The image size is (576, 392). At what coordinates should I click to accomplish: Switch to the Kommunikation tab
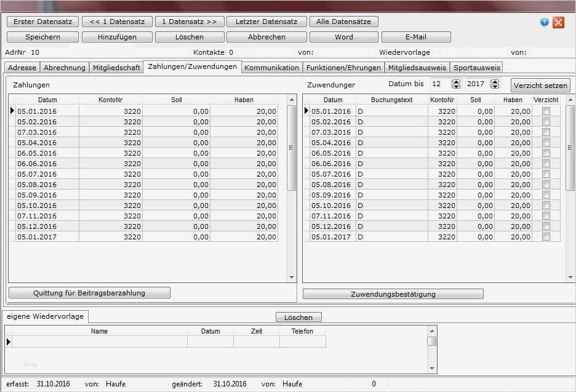[x=271, y=68]
